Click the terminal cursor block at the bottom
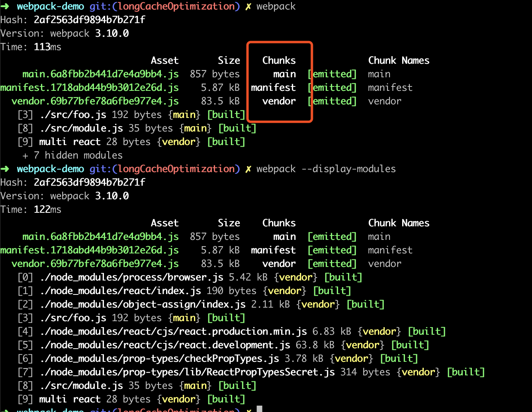Screen dimensions: 532x412 coord(259,409)
